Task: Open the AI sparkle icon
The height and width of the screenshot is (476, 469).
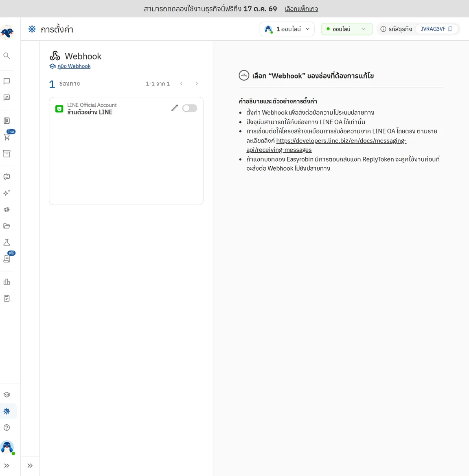Action: [7, 193]
